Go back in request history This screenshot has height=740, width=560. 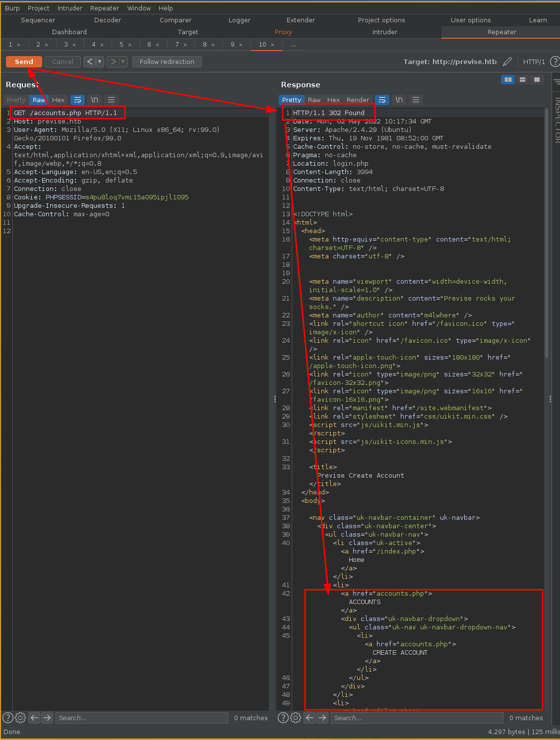click(90, 62)
